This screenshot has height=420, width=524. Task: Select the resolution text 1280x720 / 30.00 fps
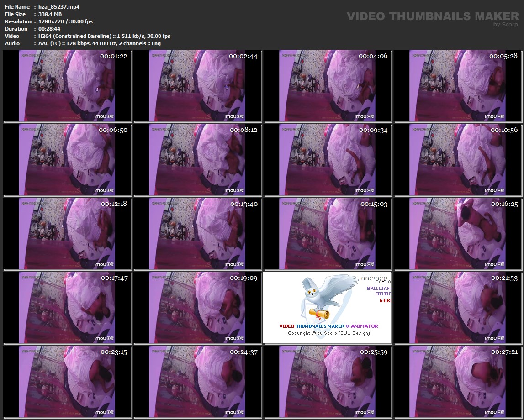coord(65,21)
